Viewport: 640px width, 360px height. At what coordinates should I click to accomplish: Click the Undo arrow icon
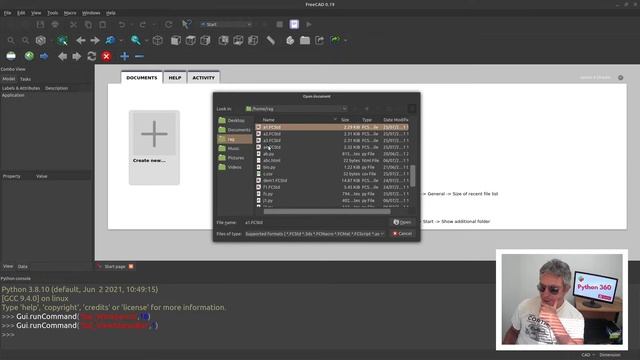pos(122,24)
